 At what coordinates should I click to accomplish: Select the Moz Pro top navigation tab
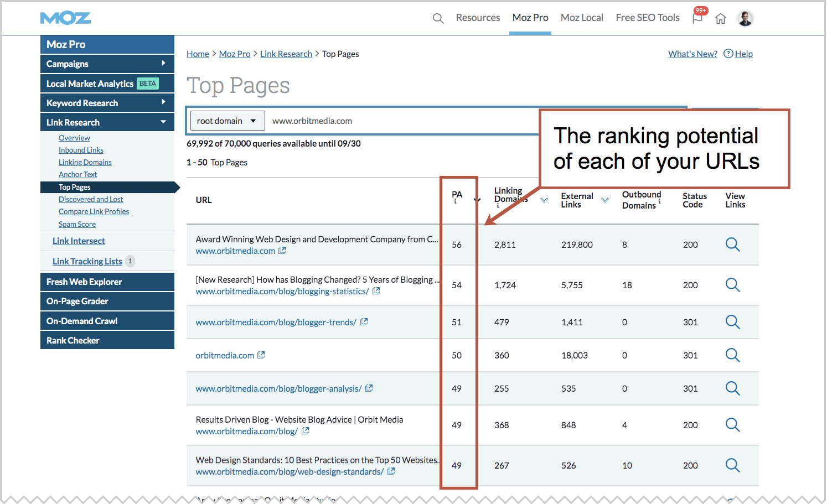click(530, 18)
